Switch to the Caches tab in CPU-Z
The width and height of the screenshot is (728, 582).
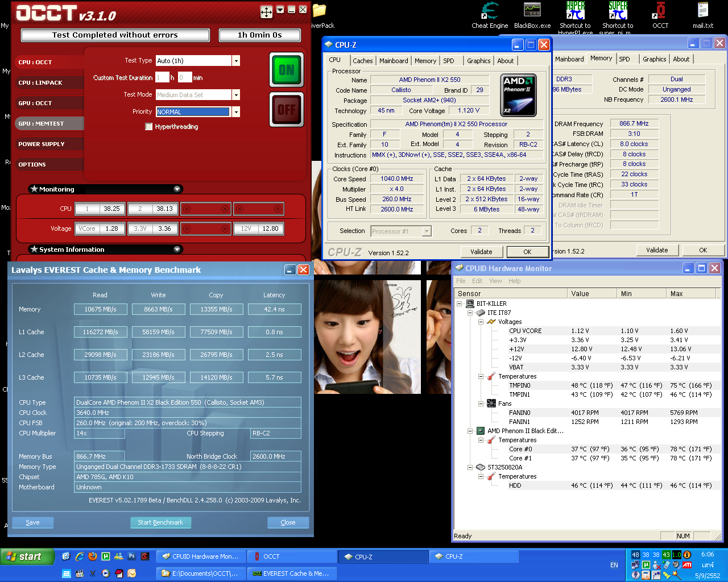(362, 61)
